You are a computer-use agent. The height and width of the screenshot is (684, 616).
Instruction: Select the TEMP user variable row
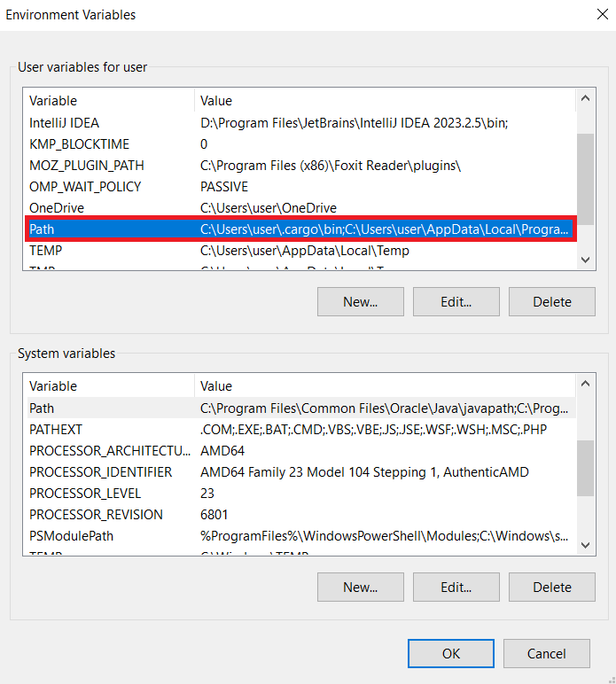pos(301,250)
